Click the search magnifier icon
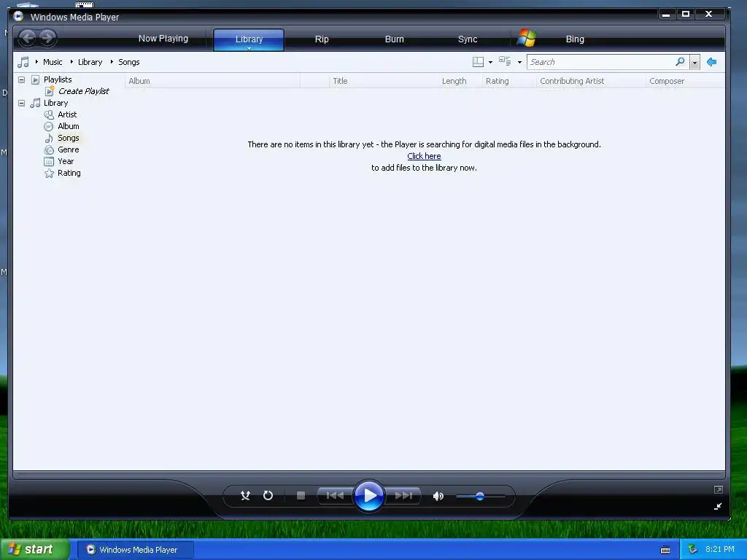The image size is (747, 560). (x=681, y=61)
